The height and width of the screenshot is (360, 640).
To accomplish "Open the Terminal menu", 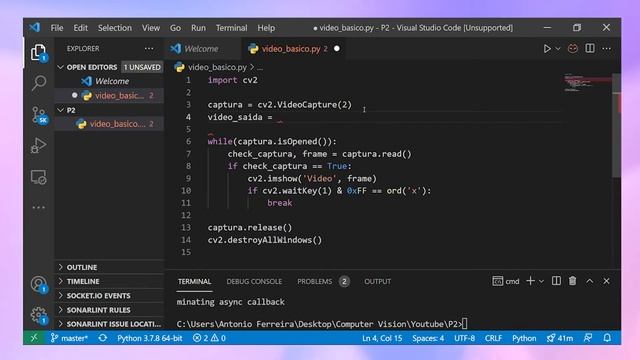I will pos(231,28).
